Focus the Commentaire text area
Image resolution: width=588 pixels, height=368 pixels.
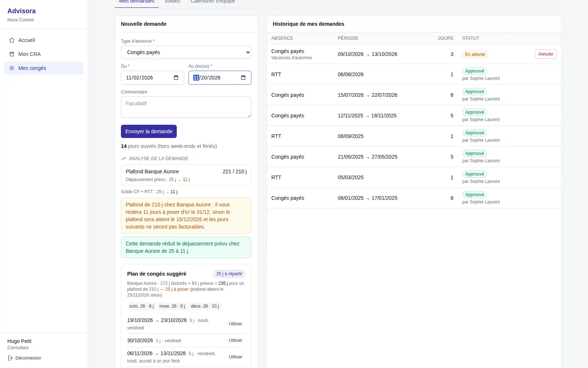click(186, 107)
